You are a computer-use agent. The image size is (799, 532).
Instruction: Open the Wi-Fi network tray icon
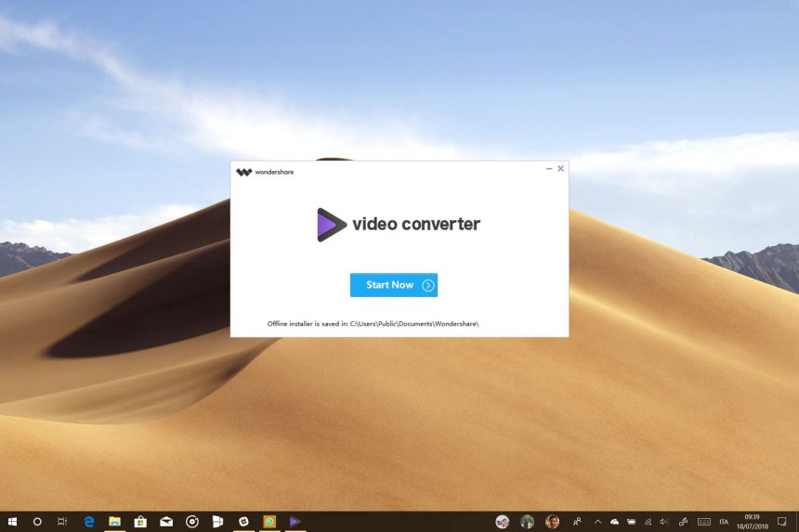pyautogui.click(x=648, y=522)
